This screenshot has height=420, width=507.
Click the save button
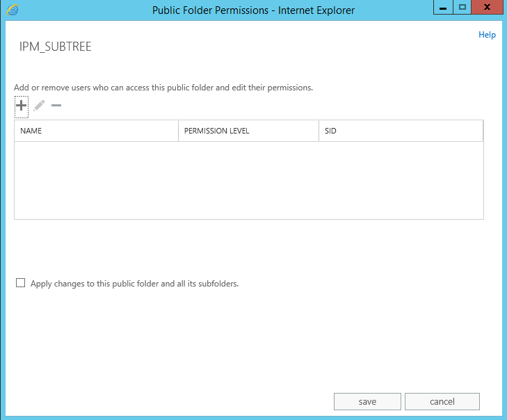pos(367,401)
